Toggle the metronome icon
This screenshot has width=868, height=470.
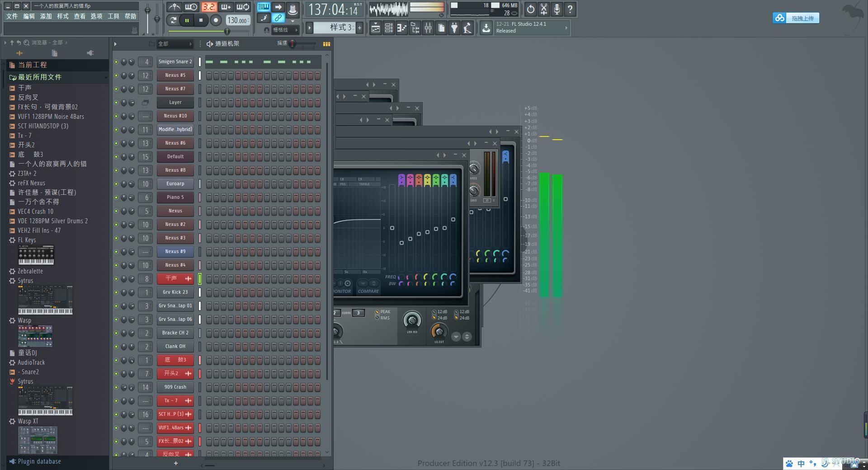click(174, 7)
